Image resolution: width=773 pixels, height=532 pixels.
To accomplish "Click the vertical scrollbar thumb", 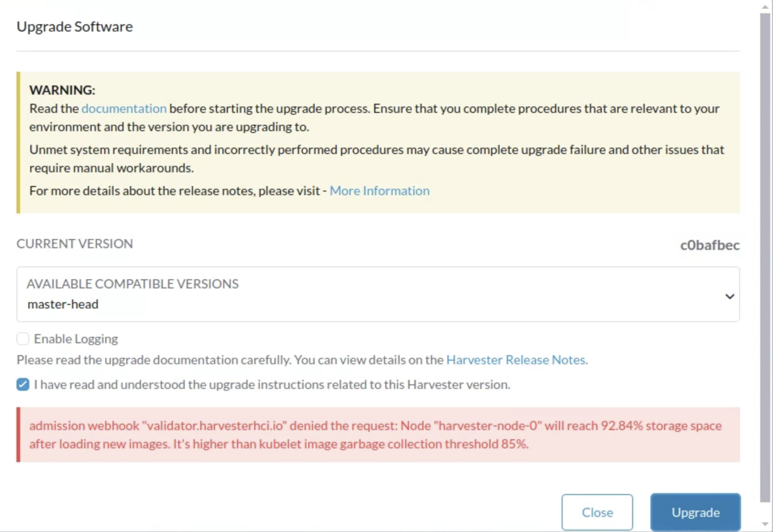I will point(765,256).
